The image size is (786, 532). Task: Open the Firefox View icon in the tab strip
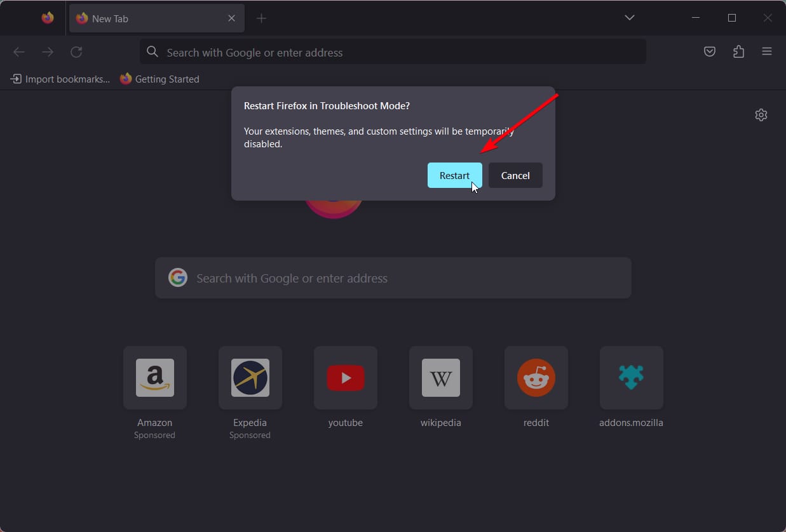pyautogui.click(x=48, y=18)
